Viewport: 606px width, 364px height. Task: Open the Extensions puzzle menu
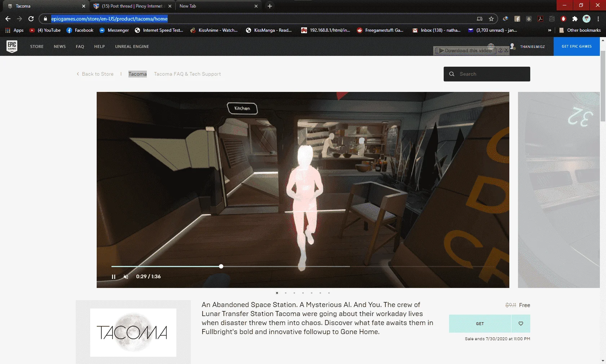575,19
